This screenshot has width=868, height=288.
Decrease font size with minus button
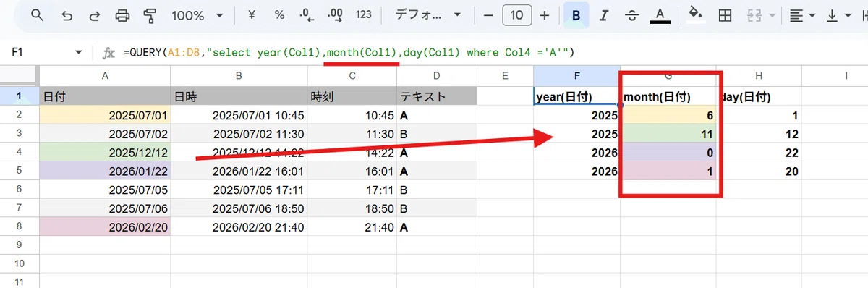(488, 15)
